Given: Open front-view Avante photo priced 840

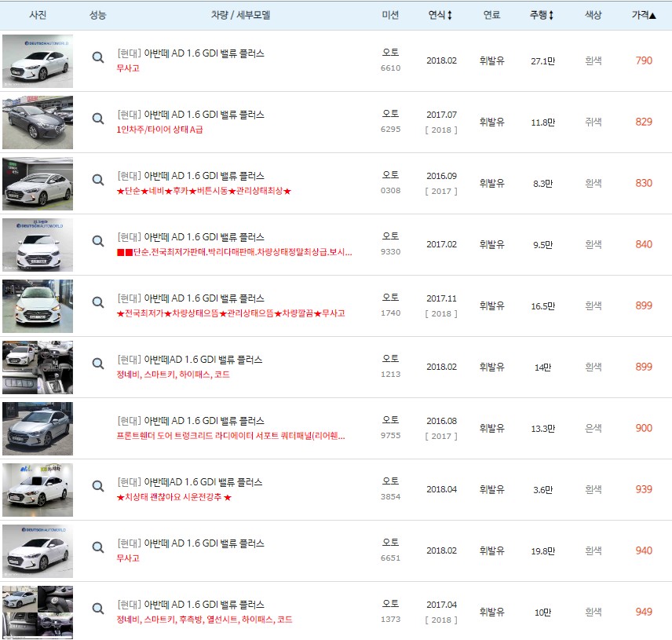Looking at the screenshot, I should pyautogui.click(x=38, y=245).
